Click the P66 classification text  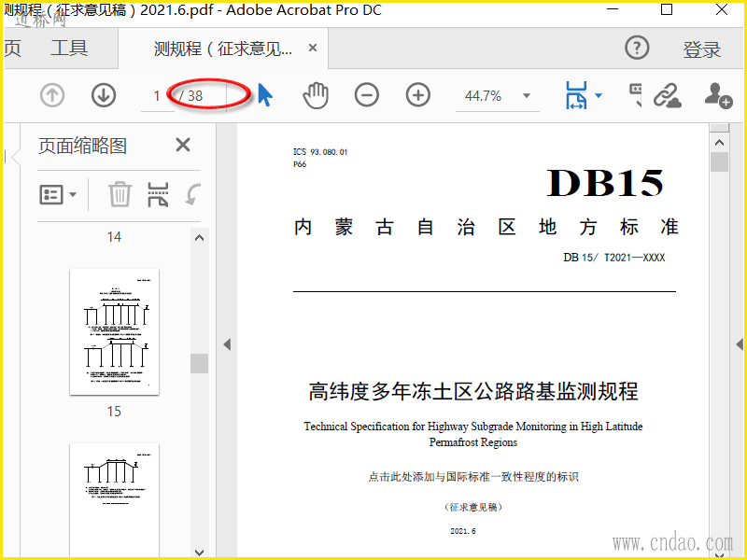300,164
